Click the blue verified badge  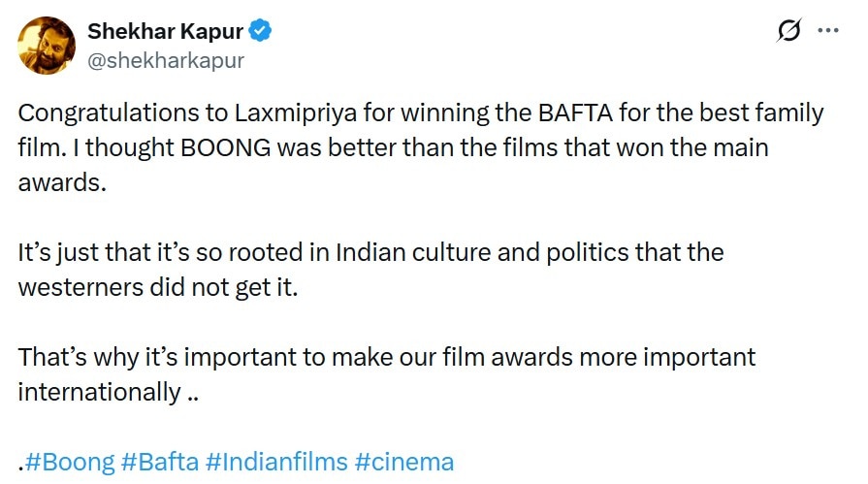click(x=261, y=31)
